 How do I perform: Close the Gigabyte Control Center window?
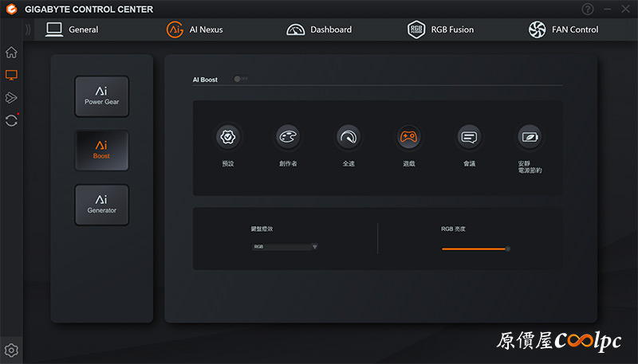pyautogui.click(x=626, y=9)
